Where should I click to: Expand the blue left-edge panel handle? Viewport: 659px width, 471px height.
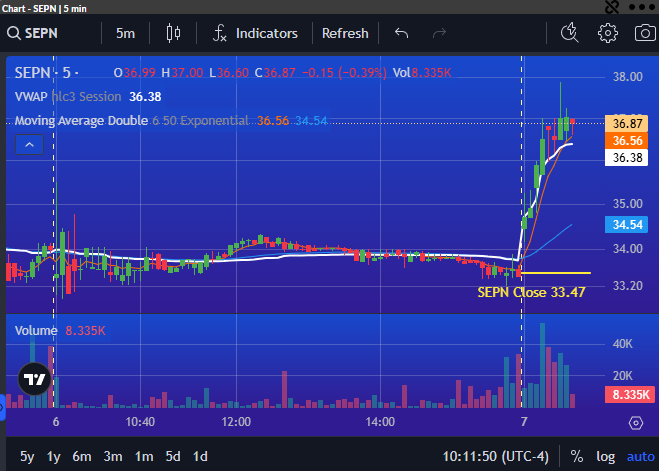(x=2, y=407)
